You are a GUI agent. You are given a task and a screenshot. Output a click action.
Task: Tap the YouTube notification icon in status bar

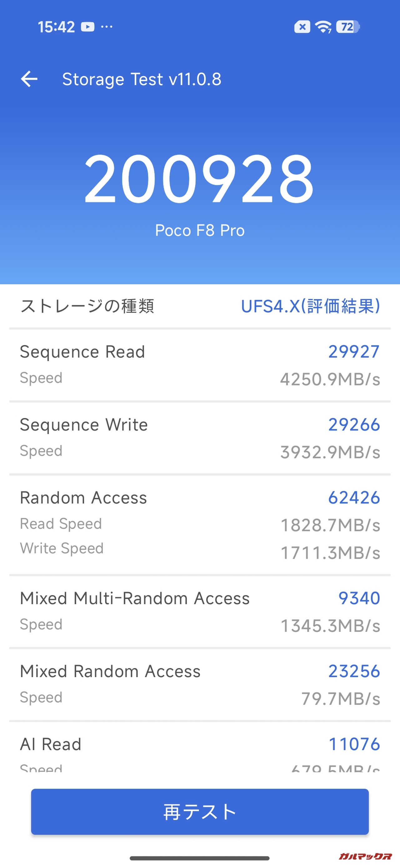point(88,27)
